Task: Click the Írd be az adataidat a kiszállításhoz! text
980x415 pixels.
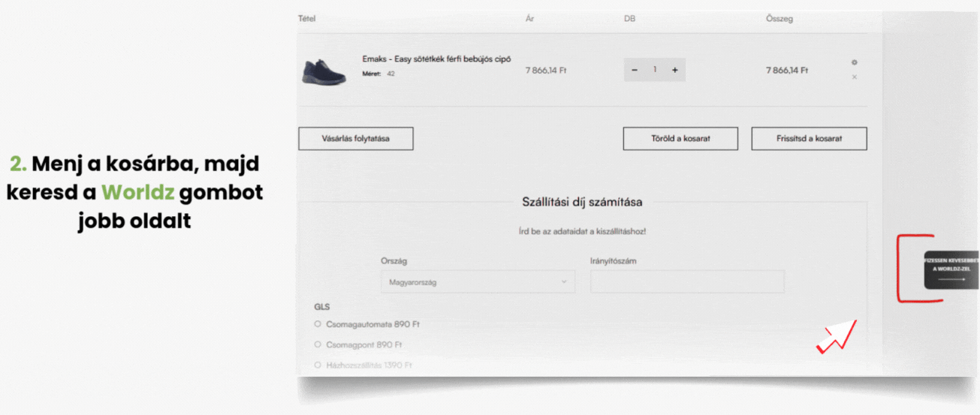Action: pos(582,231)
